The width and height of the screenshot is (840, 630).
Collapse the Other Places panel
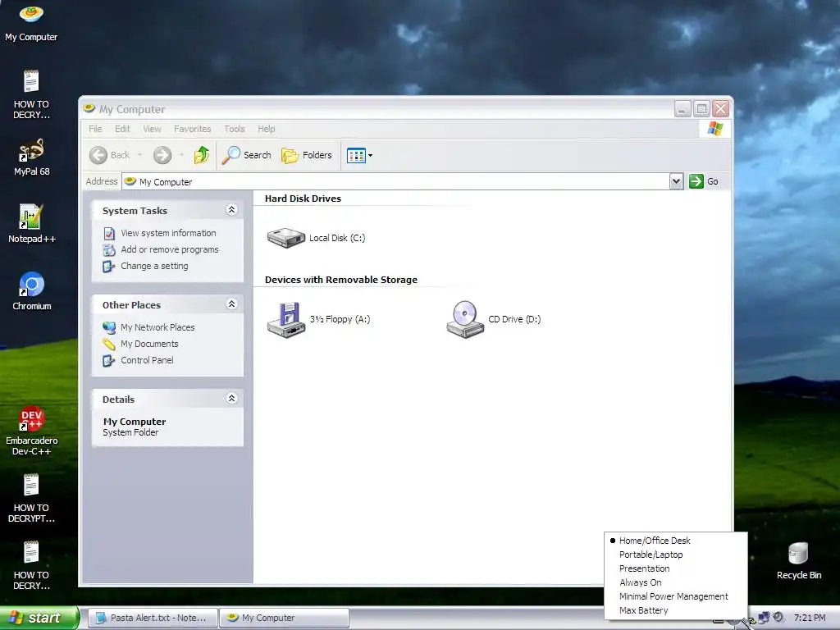tap(231, 304)
